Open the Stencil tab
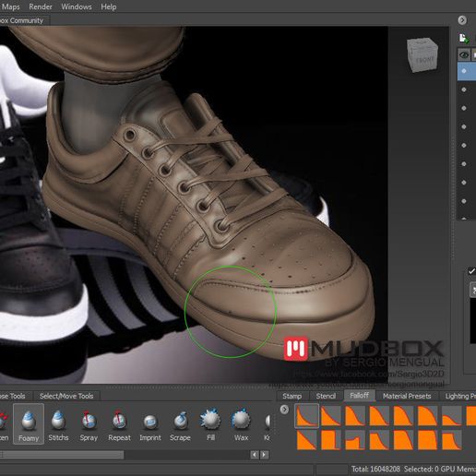The image size is (476, 476). [326, 396]
